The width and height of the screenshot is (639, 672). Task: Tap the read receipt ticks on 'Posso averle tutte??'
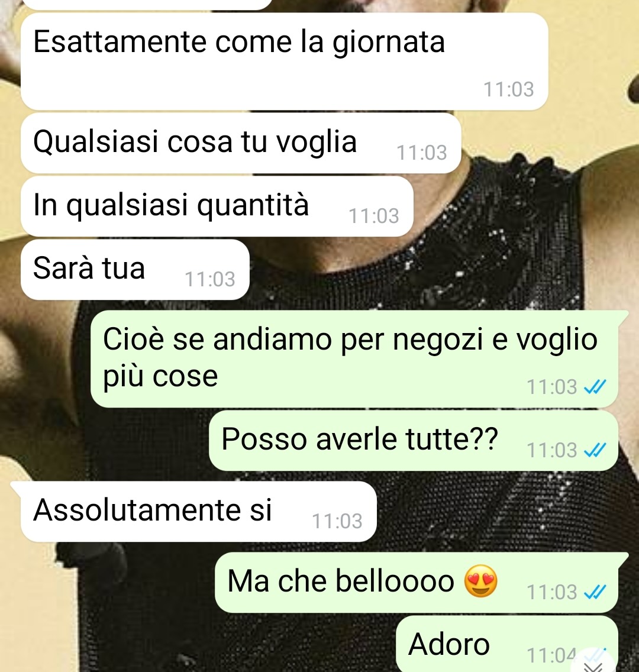pos(595,450)
